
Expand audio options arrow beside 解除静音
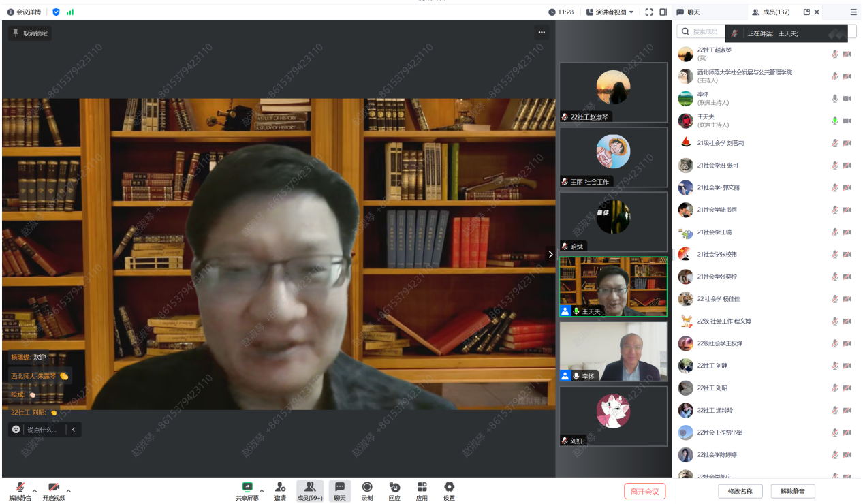pos(35,490)
